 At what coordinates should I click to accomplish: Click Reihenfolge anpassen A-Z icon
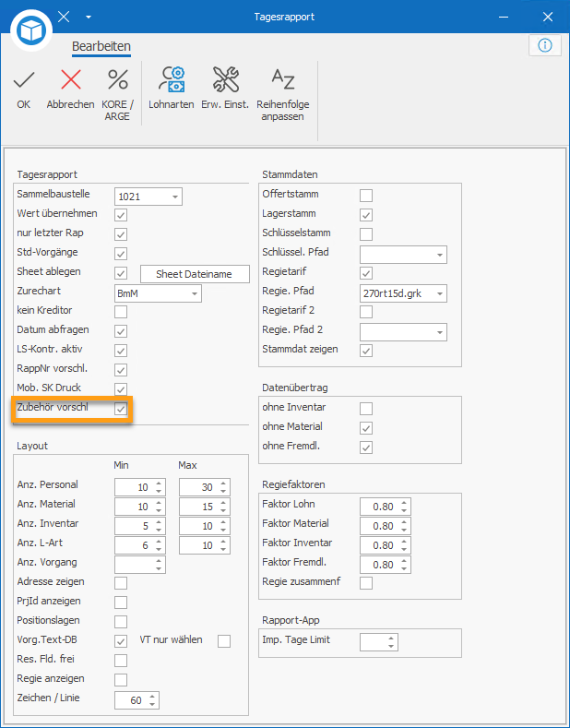tap(282, 79)
